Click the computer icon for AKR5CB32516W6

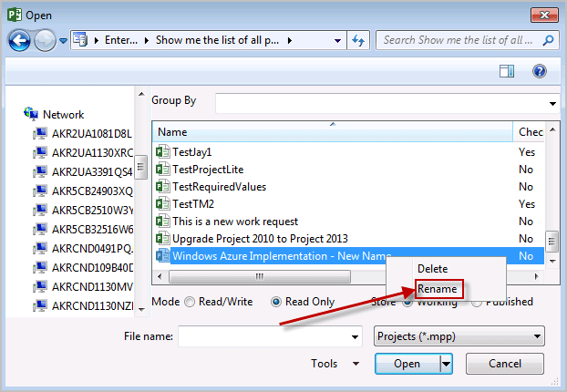[40, 229]
